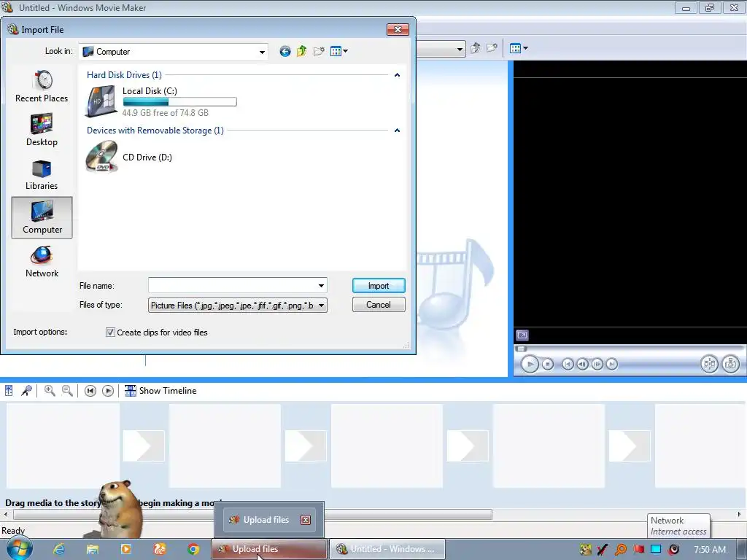This screenshot has width=747, height=560.
Task: Select the CD Drive (D:) item
Action: coord(128,157)
